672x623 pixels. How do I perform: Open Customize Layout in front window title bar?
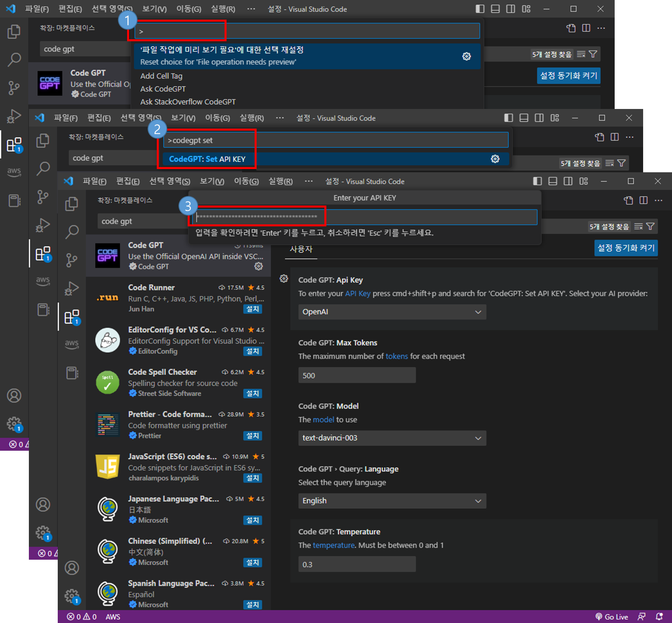583,181
